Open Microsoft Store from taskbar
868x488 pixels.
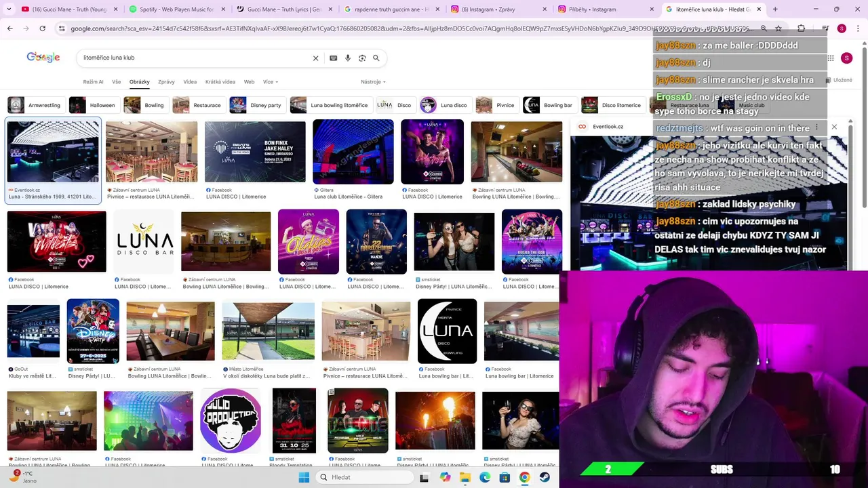pyautogui.click(x=505, y=477)
